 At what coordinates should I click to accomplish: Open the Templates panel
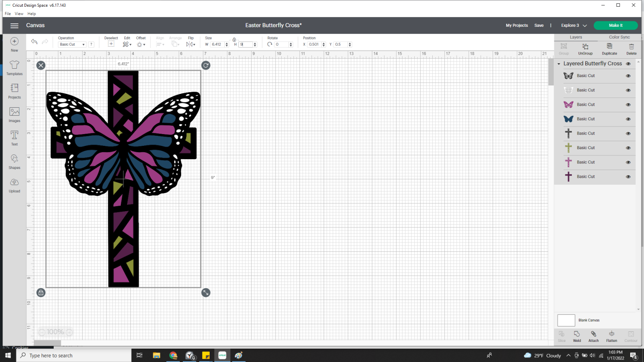tap(14, 67)
